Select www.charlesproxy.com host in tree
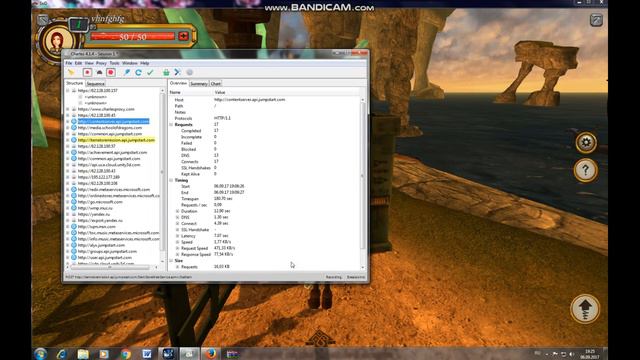Viewport: 640px width, 360px height. pyautogui.click(x=106, y=109)
